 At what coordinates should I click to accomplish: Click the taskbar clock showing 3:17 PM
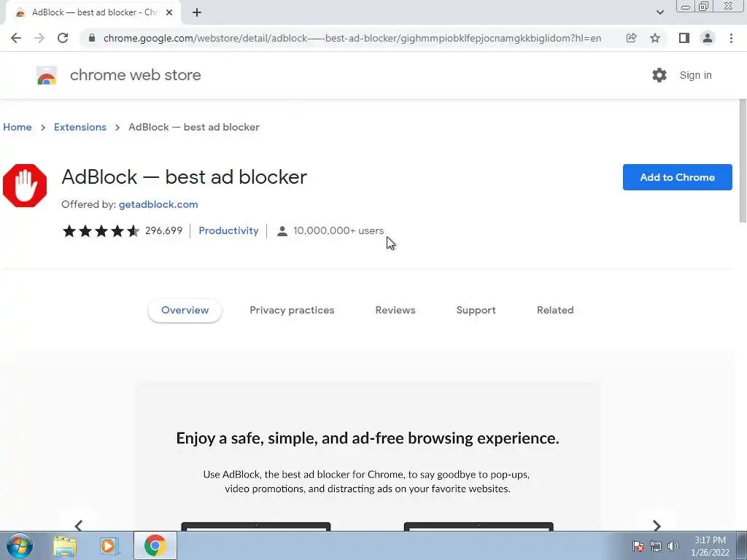[x=710, y=546]
